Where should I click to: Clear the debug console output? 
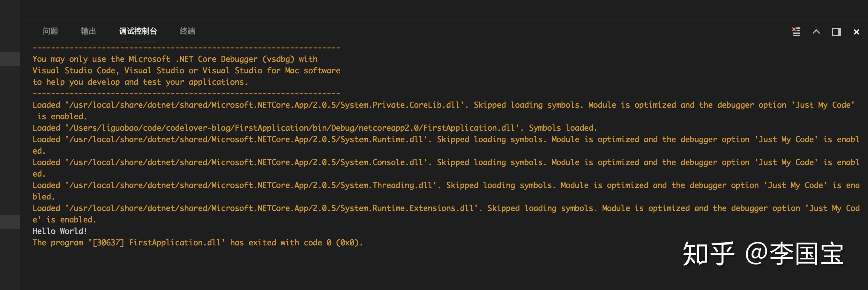(796, 32)
